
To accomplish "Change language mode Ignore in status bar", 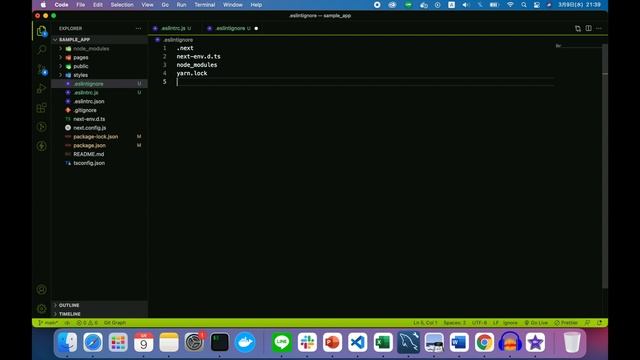I will [x=510, y=323].
